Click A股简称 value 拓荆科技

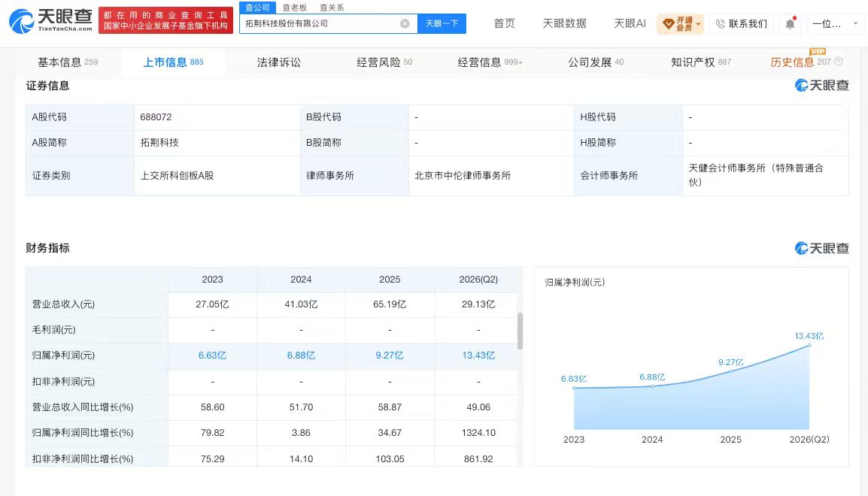pos(159,143)
